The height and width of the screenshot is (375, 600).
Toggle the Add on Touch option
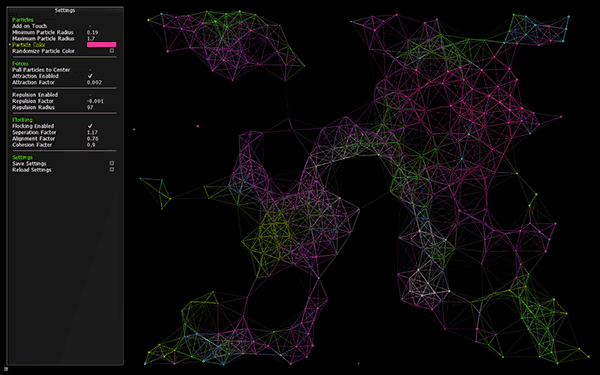[x=90, y=26]
